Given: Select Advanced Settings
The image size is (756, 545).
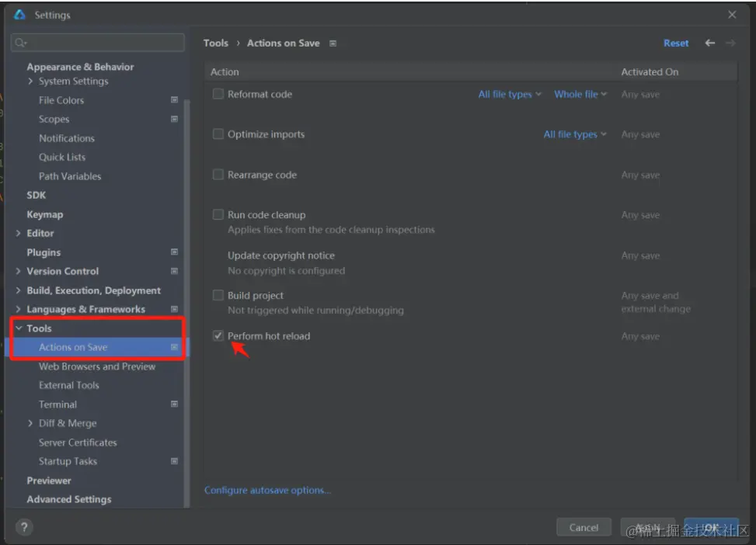Looking at the screenshot, I should (69, 499).
